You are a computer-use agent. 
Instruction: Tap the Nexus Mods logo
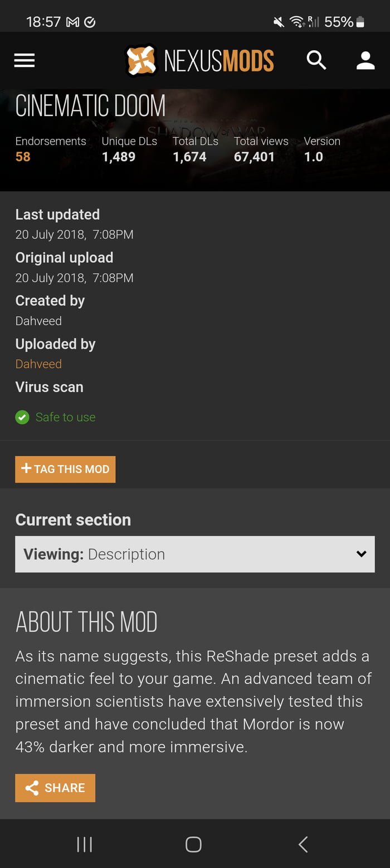click(199, 60)
